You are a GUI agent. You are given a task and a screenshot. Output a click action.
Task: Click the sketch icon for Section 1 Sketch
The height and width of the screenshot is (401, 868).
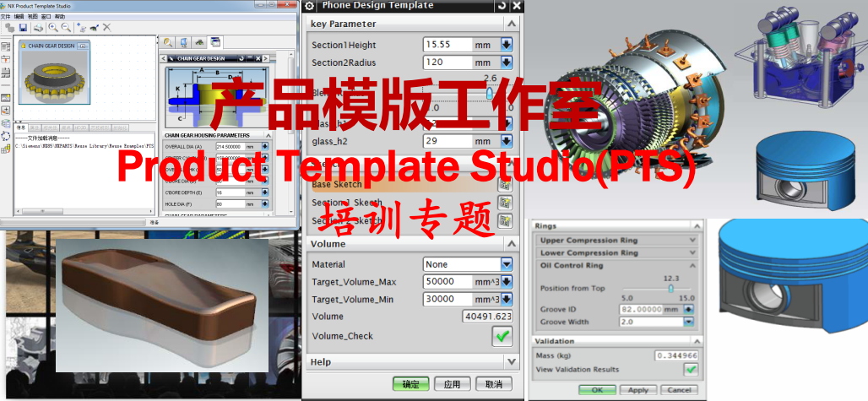pyautogui.click(x=505, y=203)
